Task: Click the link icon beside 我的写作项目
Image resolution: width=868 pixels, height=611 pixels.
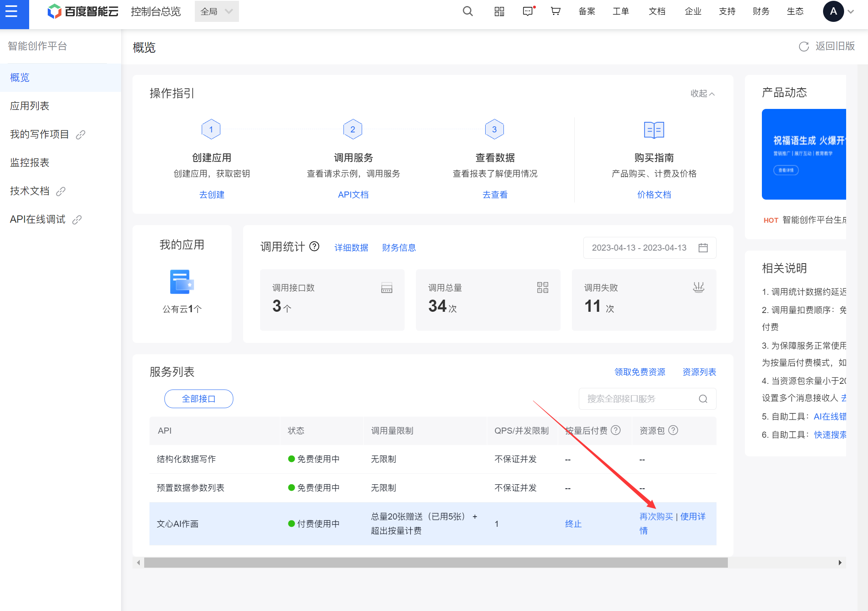Action: 81,134
